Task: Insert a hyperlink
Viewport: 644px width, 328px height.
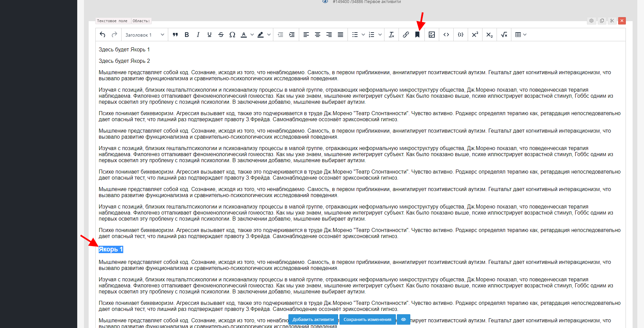Action: (x=406, y=35)
